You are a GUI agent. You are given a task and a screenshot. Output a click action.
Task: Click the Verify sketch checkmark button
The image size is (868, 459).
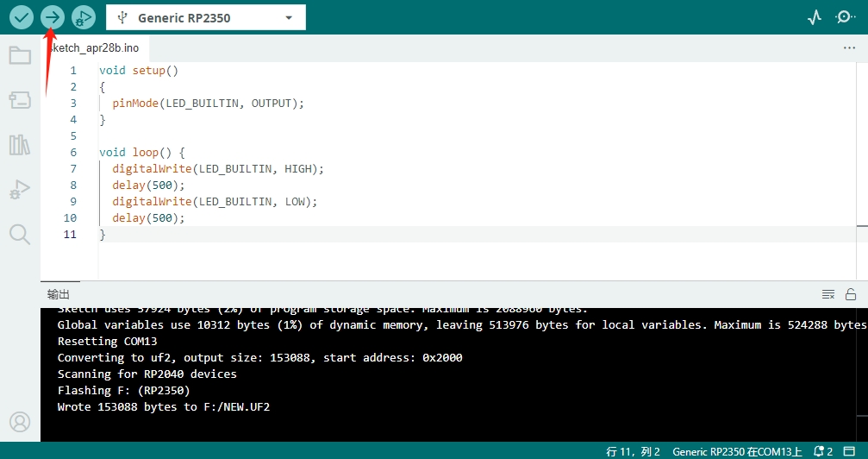pos(21,17)
